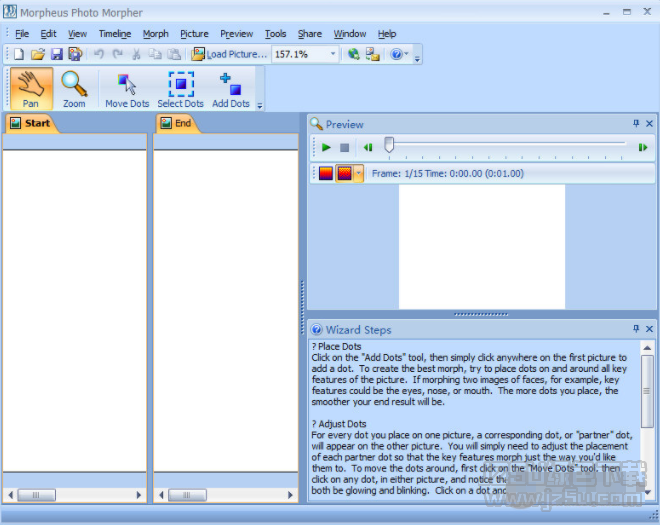Click Load Picture button
Viewport: 660px width, 525px height.
(229, 54)
